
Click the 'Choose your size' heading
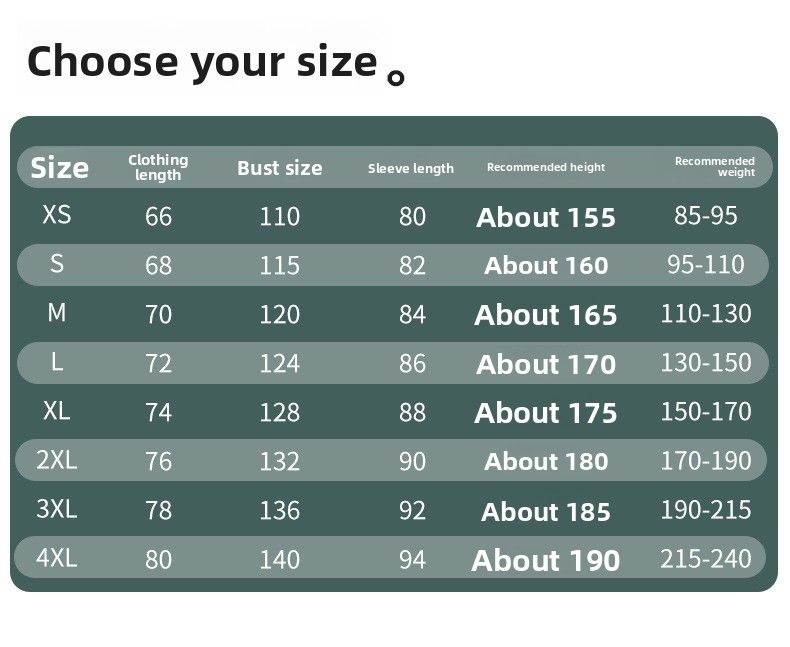pyautogui.click(x=201, y=61)
